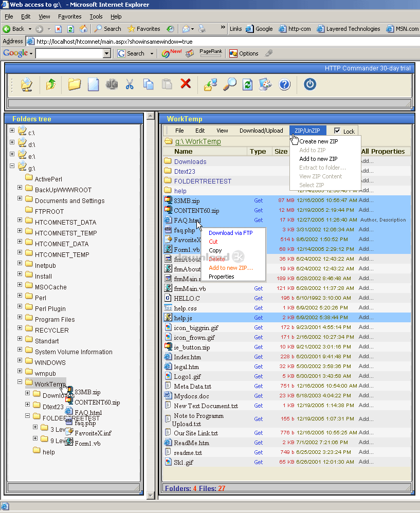This screenshot has height=513, width=420.
Task: Click Author, Description for FAQ.html
Action: point(383,220)
